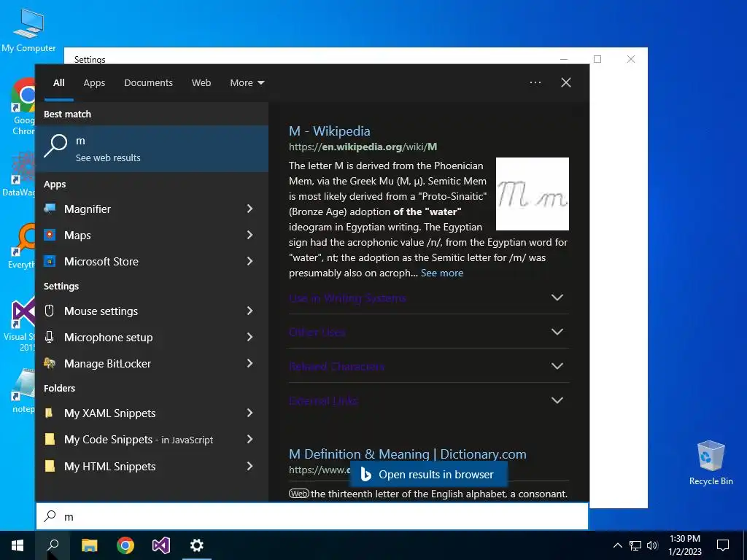
Task: Expand My HTML Snippets result arrow
Action: [249, 466]
